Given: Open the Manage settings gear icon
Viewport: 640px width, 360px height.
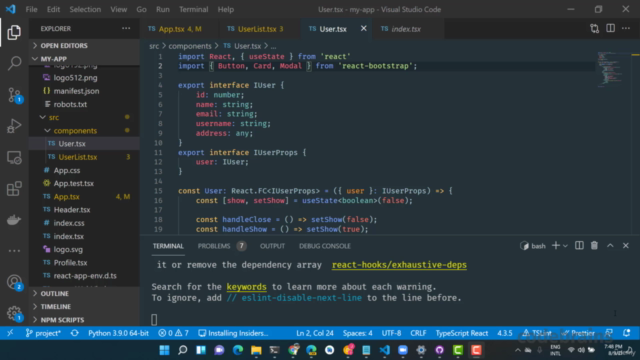Looking at the screenshot, I should click(14, 313).
